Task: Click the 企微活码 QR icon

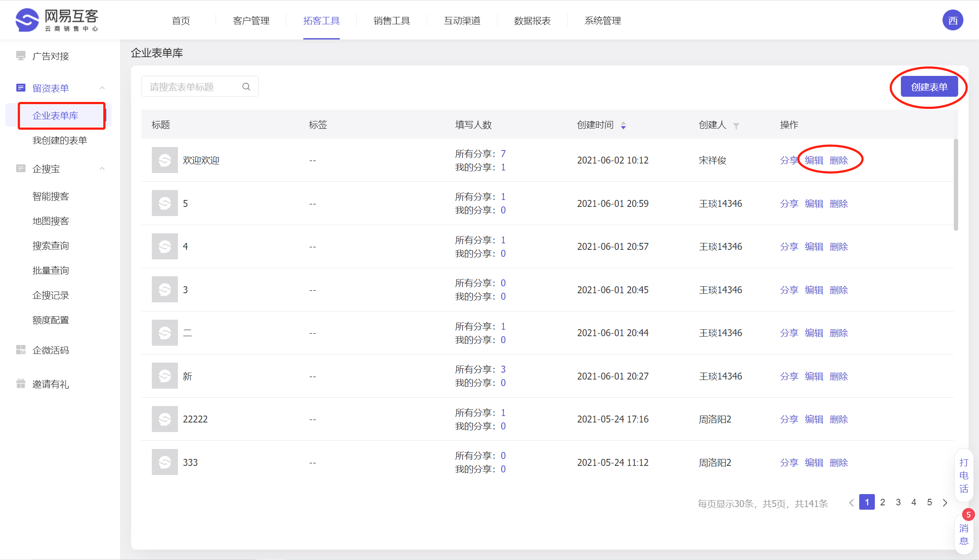Action: (21, 350)
